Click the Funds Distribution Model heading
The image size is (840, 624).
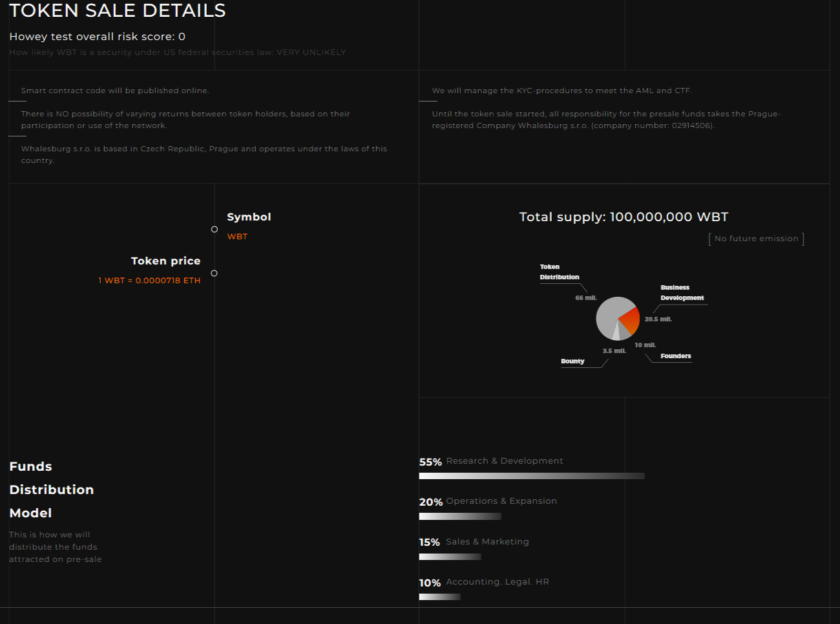52,490
